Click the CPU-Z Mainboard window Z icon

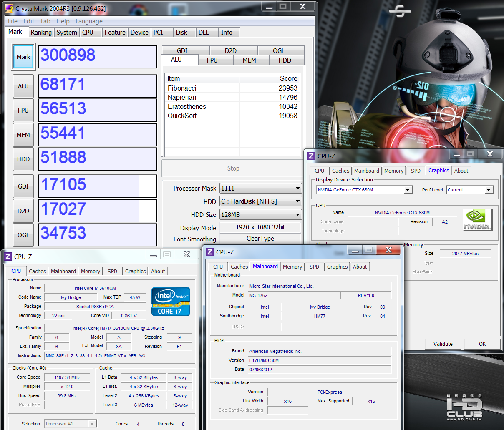pyautogui.click(x=210, y=252)
